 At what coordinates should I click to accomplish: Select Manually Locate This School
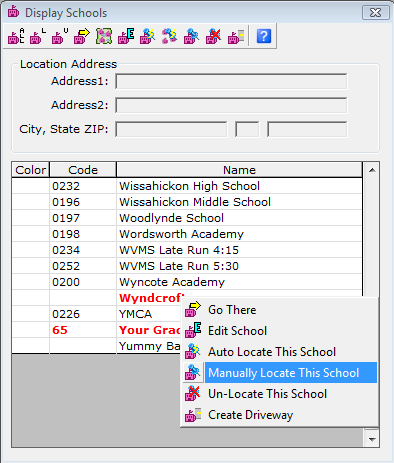coord(280,373)
